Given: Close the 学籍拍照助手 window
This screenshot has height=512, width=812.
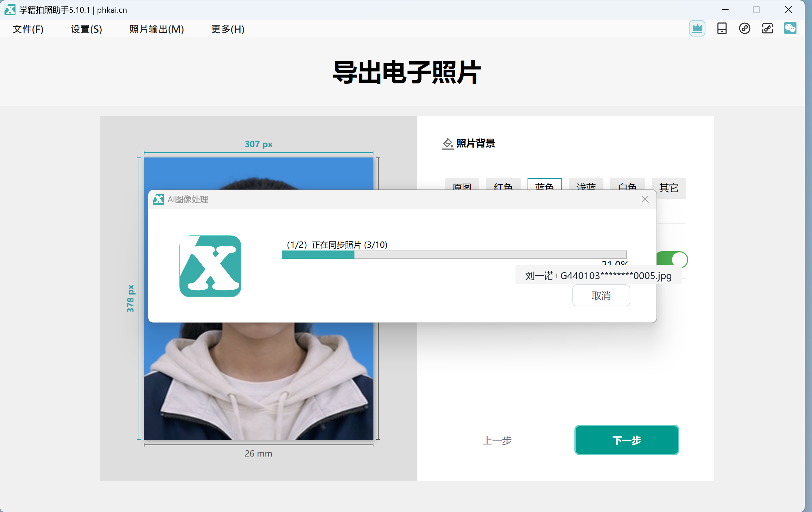Looking at the screenshot, I should (789, 10).
